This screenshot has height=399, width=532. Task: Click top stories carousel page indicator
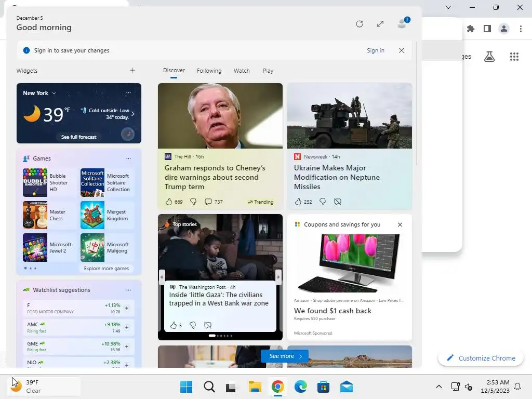point(220,336)
